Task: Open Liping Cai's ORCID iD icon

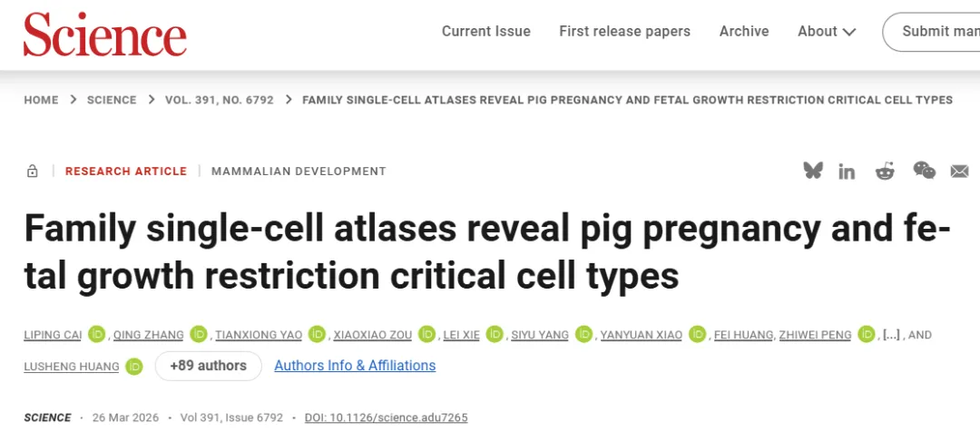Action: click(x=98, y=335)
